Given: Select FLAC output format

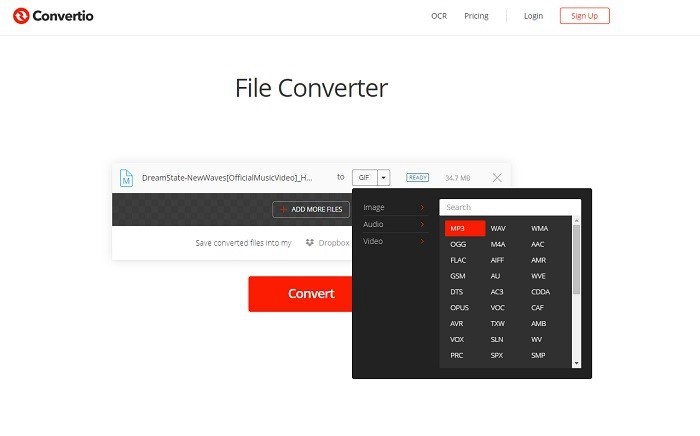Looking at the screenshot, I should pyautogui.click(x=458, y=260).
